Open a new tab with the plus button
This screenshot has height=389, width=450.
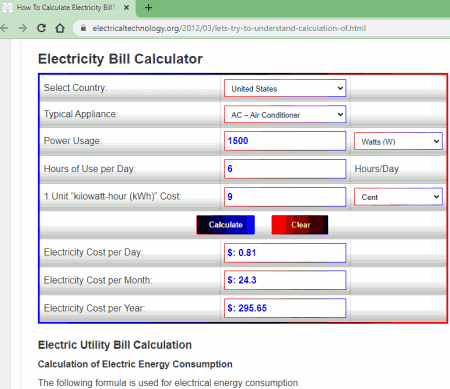tap(149, 7)
